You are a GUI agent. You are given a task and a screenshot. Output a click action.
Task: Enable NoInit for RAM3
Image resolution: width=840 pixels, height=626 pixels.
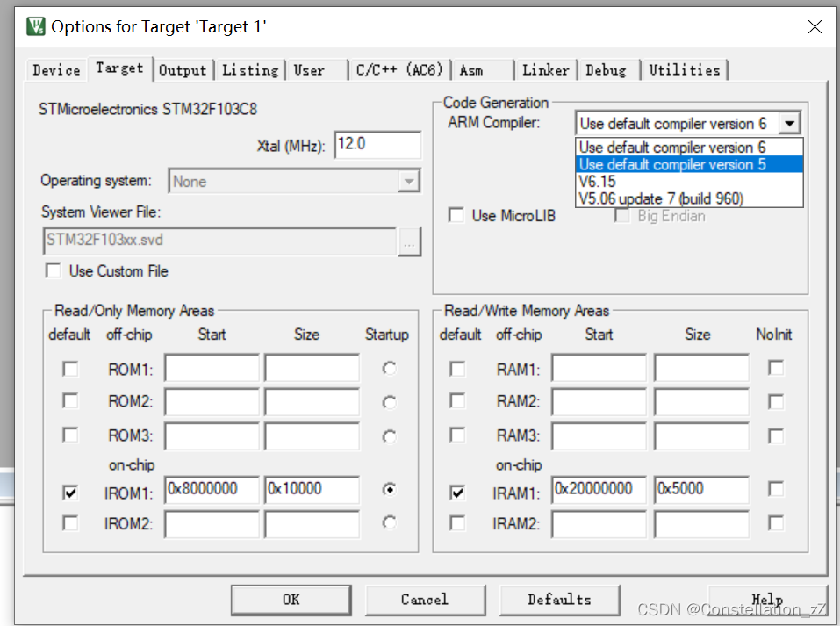pos(776,435)
